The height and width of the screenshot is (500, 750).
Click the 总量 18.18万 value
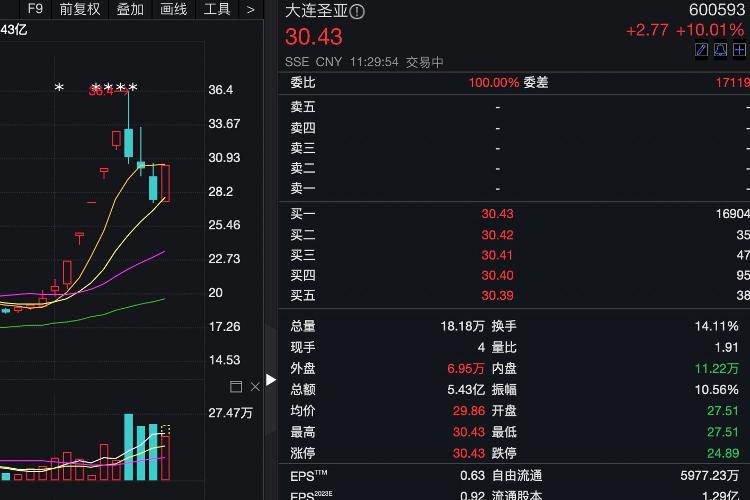pos(462,326)
